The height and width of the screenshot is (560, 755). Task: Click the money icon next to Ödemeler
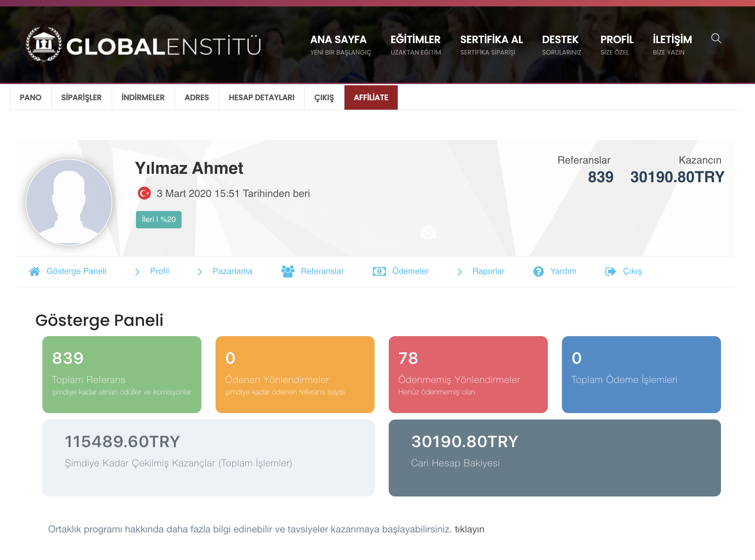click(x=379, y=271)
